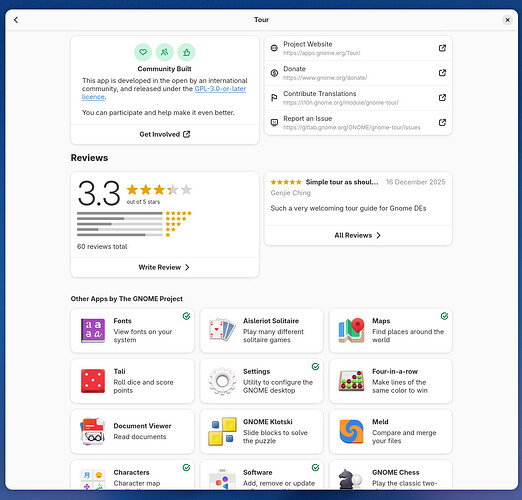Image resolution: width=522 pixels, height=500 pixels.
Task: Click the Maps app icon
Action: point(351,330)
